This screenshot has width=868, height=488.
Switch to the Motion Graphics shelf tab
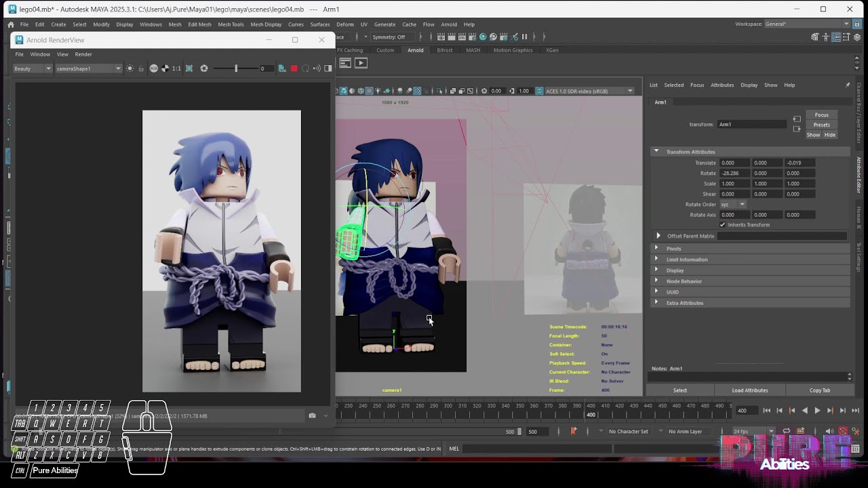pyautogui.click(x=513, y=50)
